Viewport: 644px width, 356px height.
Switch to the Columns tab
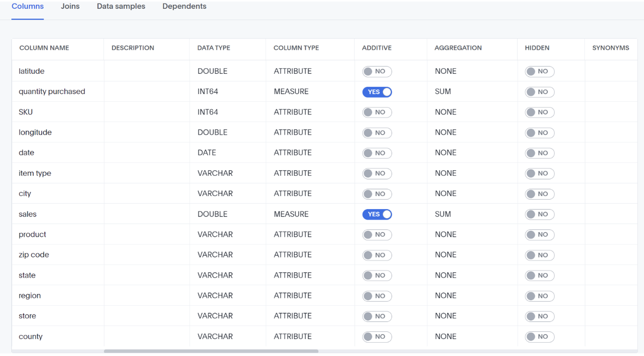point(28,6)
